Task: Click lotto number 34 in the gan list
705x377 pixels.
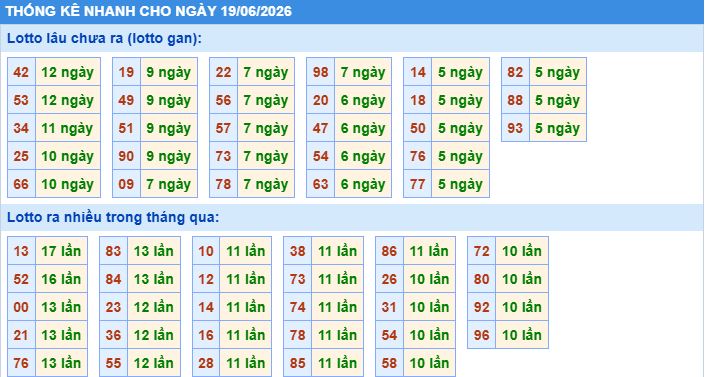Action: 21,128
